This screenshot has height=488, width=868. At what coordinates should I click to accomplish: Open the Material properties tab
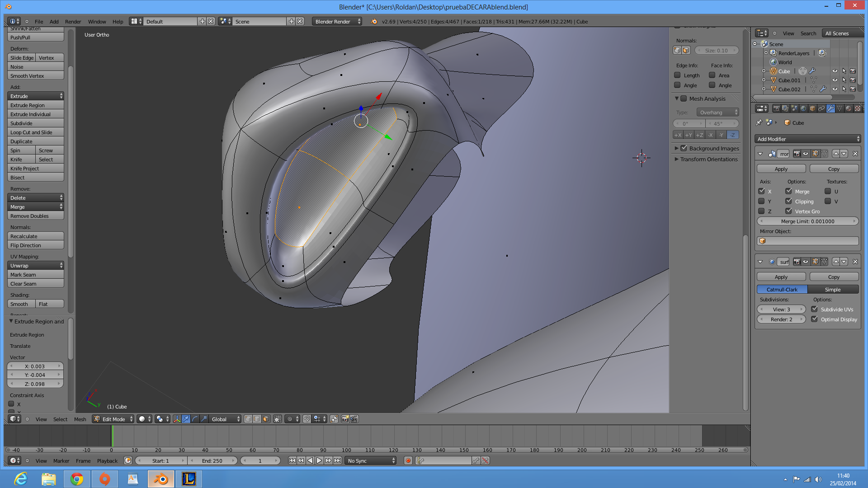tap(849, 108)
